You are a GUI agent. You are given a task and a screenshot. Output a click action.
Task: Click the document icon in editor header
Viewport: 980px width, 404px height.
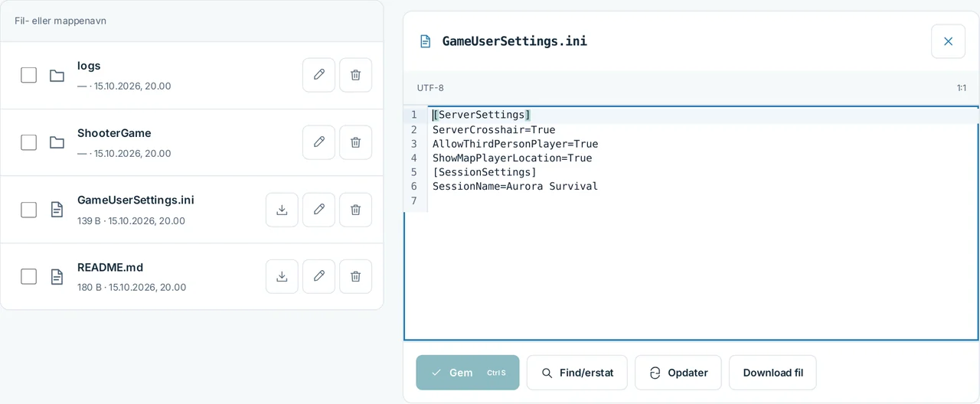(425, 41)
